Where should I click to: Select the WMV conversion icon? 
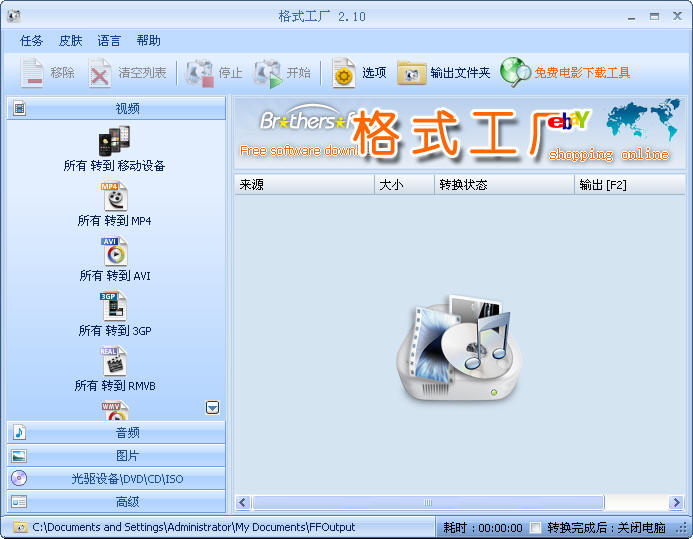(x=115, y=410)
